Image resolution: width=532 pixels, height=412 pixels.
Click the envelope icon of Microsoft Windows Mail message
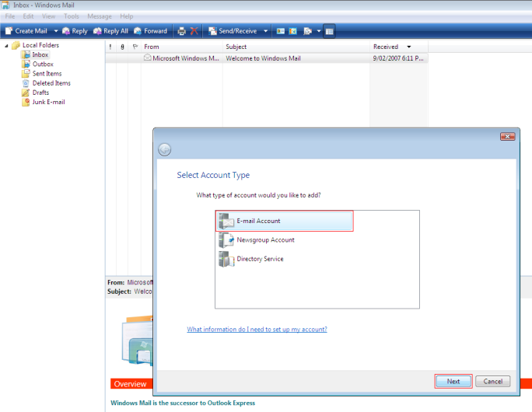147,58
